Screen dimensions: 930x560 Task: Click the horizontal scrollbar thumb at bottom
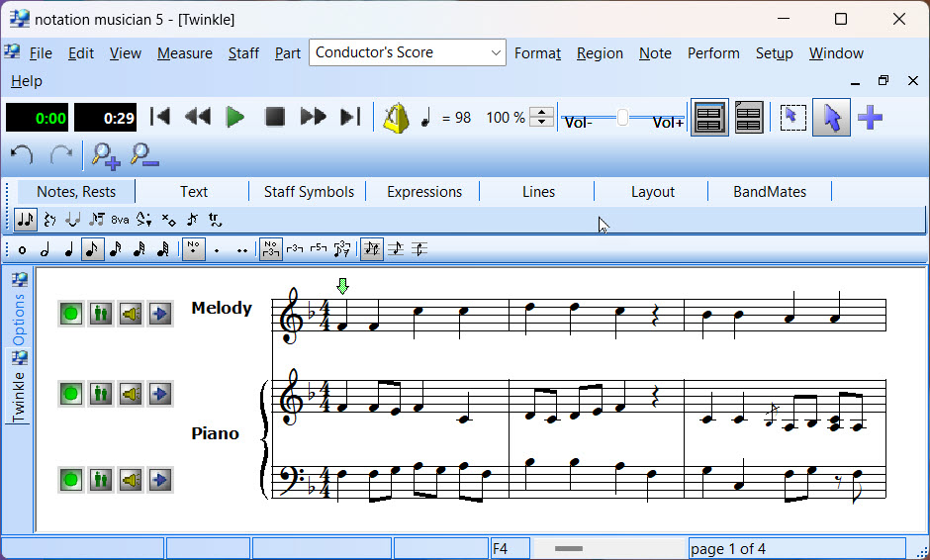tap(569, 549)
